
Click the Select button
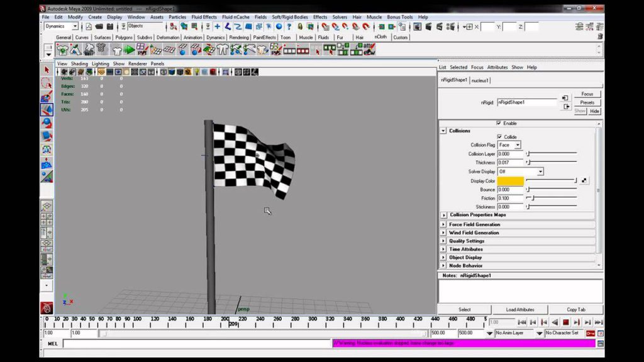pos(465,310)
